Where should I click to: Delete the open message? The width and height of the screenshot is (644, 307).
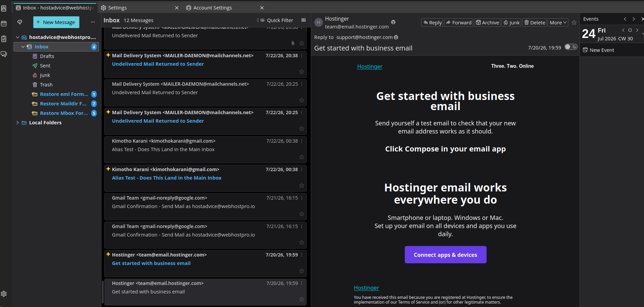[x=534, y=22]
